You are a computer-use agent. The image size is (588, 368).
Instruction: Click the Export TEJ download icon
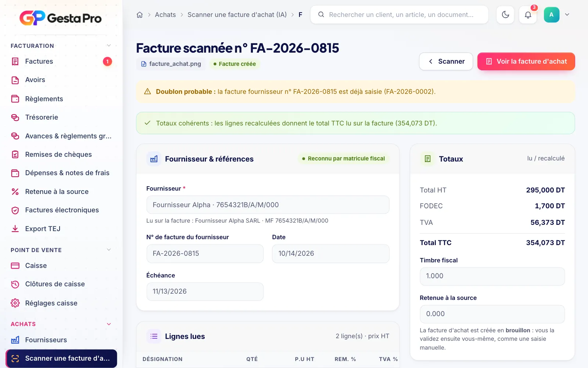tap(15, 229)
